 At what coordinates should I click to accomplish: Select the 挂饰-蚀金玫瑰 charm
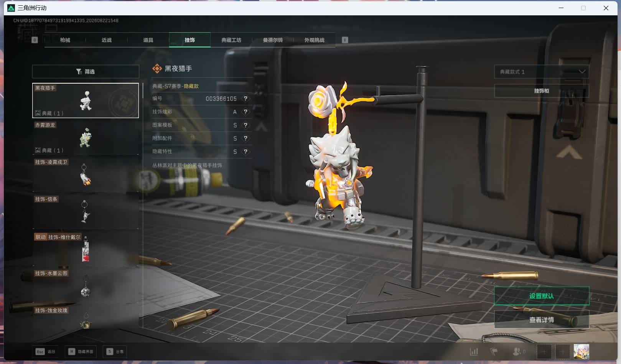(x=86, y=318)
